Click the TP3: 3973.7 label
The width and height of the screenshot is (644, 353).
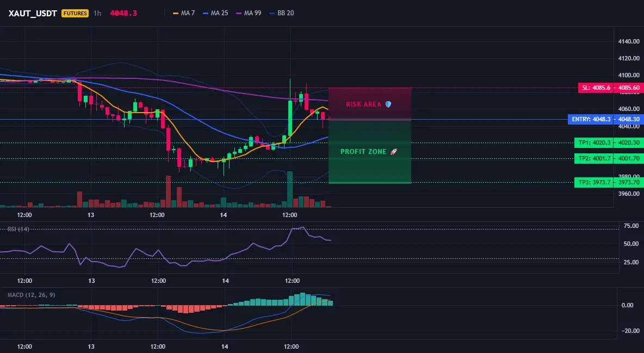point(594,182)
